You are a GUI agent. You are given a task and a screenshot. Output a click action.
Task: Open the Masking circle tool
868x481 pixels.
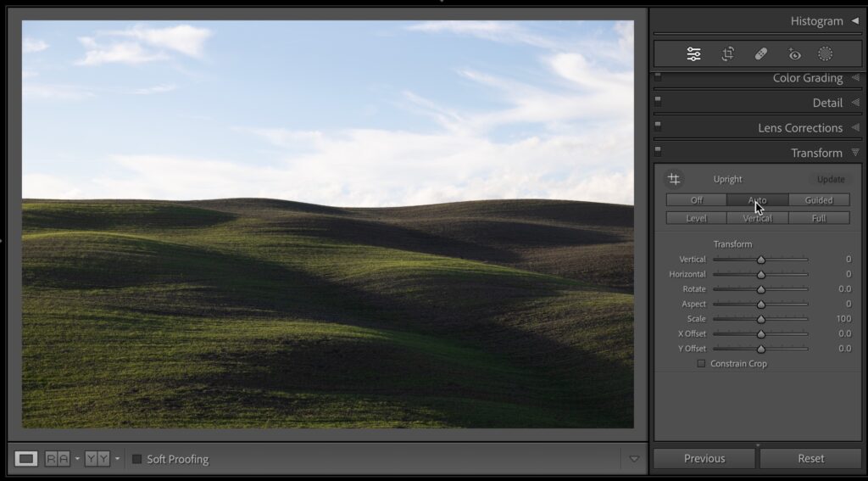tap(825, 54)
